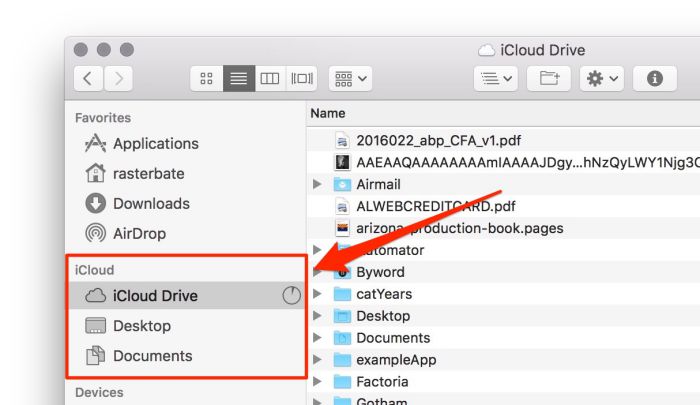Select the Documents folder icon in list
This screenshot has width=700, height=405.
342,338
